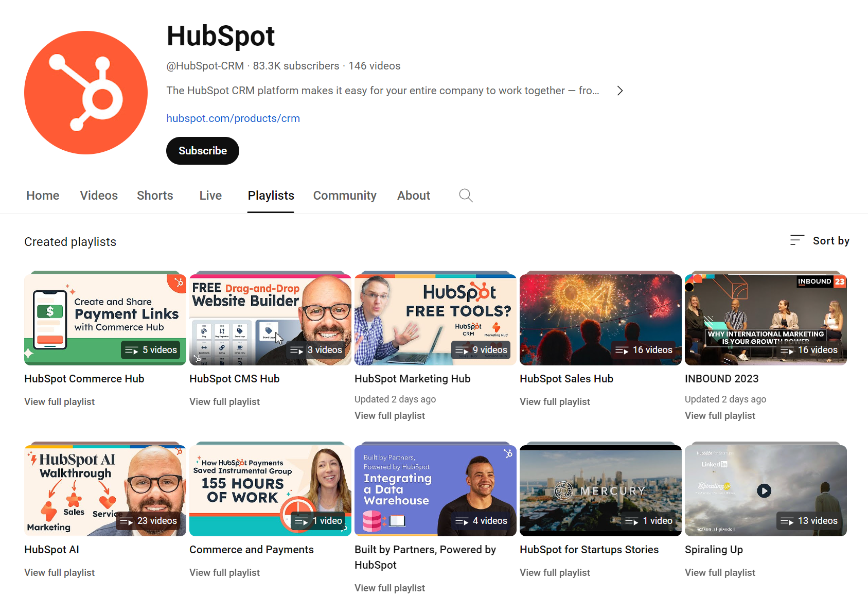Open Commerce and Payments playlist thumbnail
The image size is (868, 597).
[270, 490]
